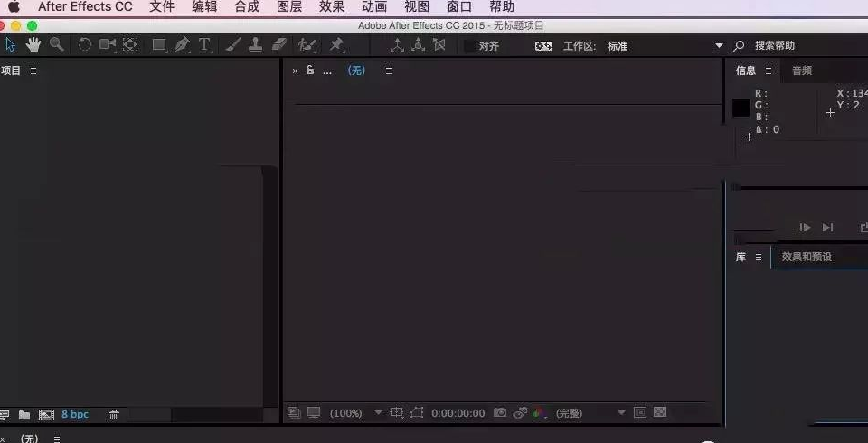Toggle the composition viewer lock icon

pyautogui.click(x=310, y=70)
